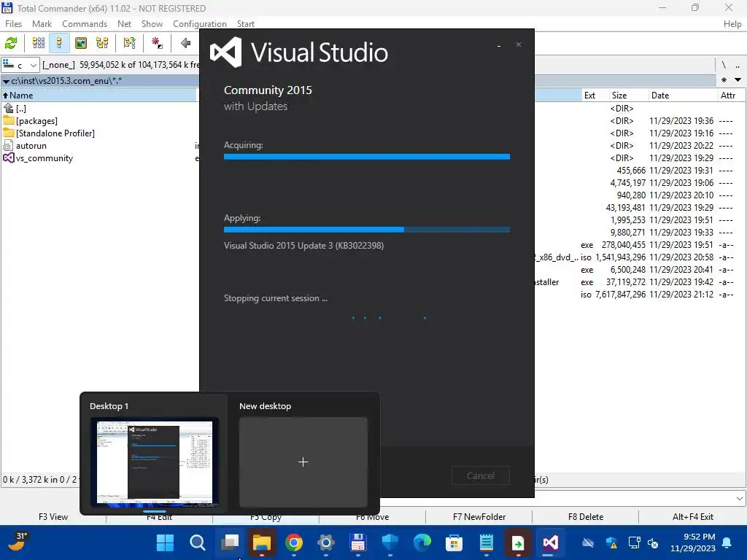Minimize the Visual Studio installer window
Screen dimensions: 747x560
click(499, 45)
